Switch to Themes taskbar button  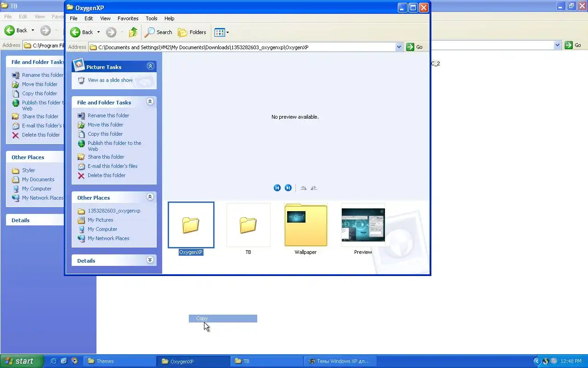point(119,361)
